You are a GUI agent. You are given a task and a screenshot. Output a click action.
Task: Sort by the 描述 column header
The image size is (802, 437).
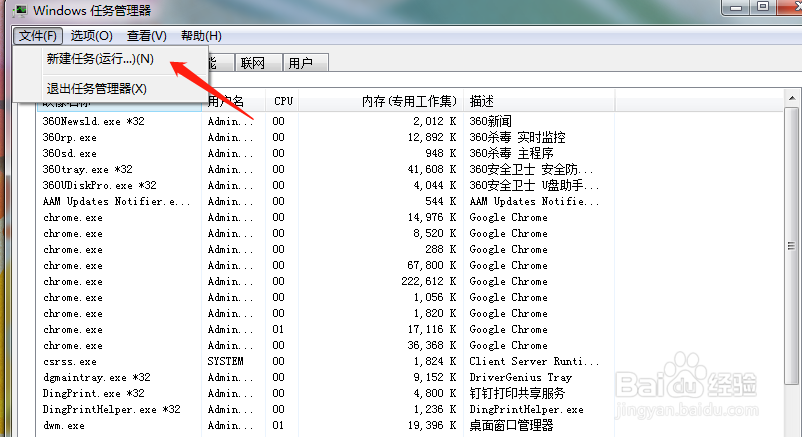tap(539, 101)
